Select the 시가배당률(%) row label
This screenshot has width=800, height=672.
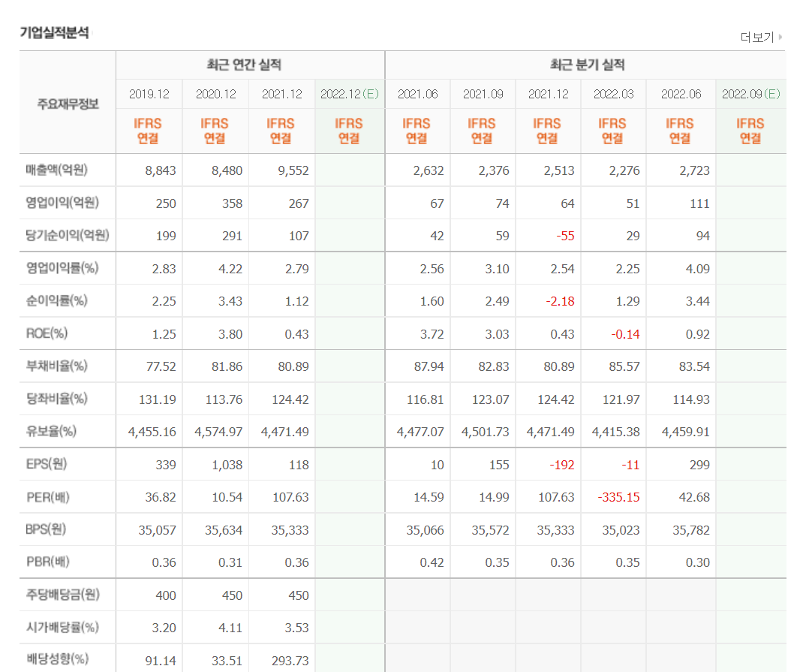tap(62, 627)
